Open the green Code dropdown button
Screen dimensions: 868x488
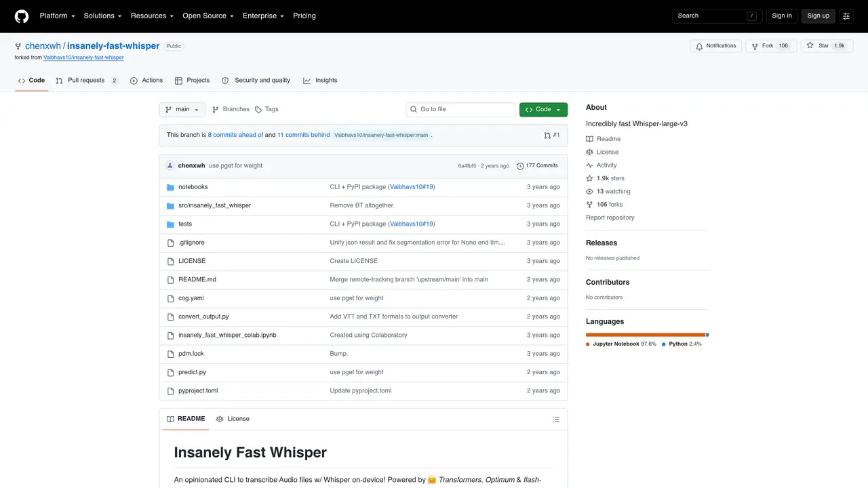543,109
